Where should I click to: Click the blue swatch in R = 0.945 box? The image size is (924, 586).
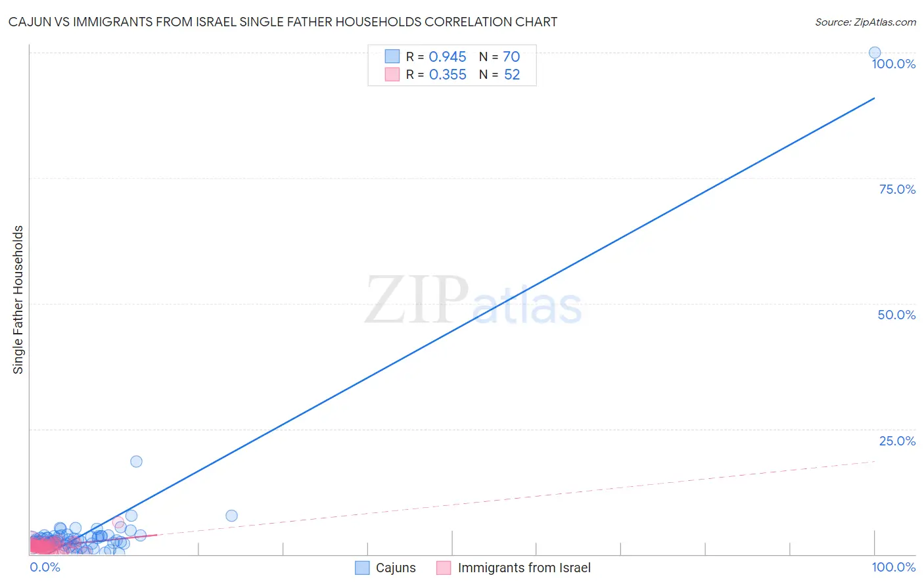tap(392, 56)
